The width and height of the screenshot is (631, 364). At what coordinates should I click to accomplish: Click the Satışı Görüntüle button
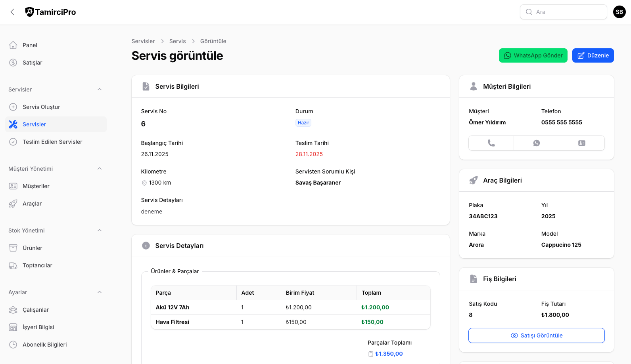[536, 335]
